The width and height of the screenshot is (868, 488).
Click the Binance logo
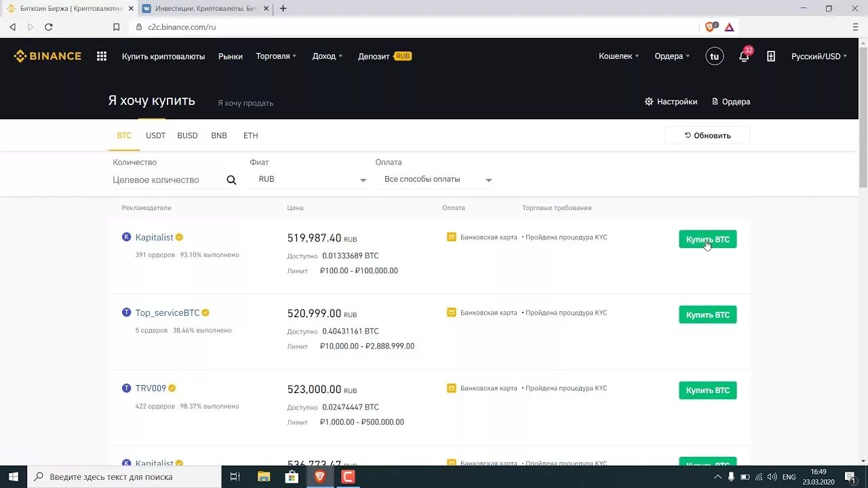[47, 56]
